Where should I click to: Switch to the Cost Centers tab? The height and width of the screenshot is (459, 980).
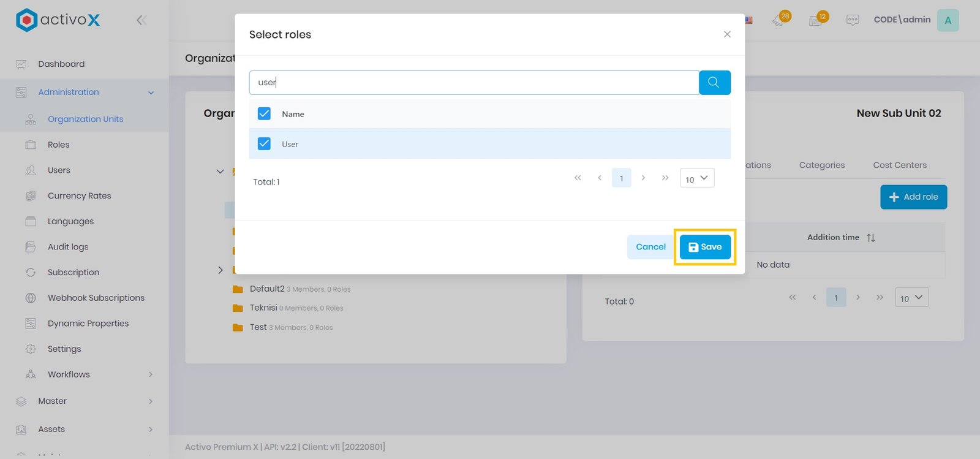coord(899,165)
